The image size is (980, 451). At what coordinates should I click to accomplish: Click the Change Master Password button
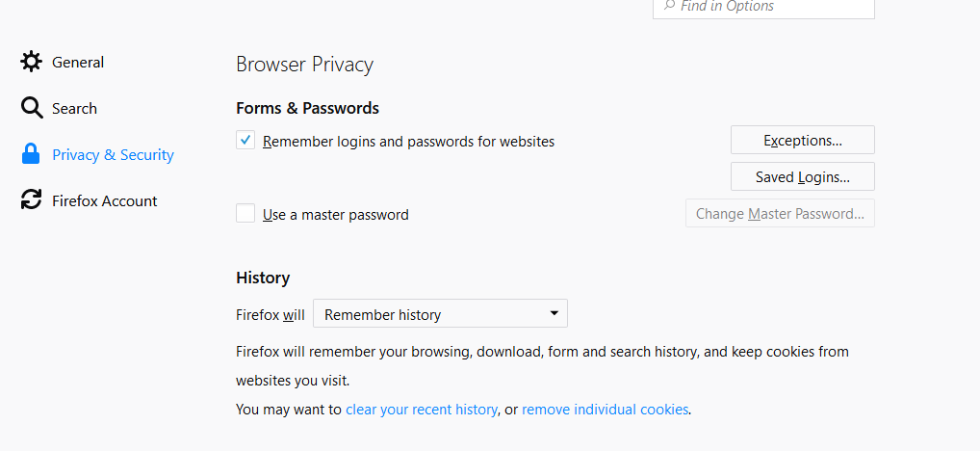[x=780, y=214]
